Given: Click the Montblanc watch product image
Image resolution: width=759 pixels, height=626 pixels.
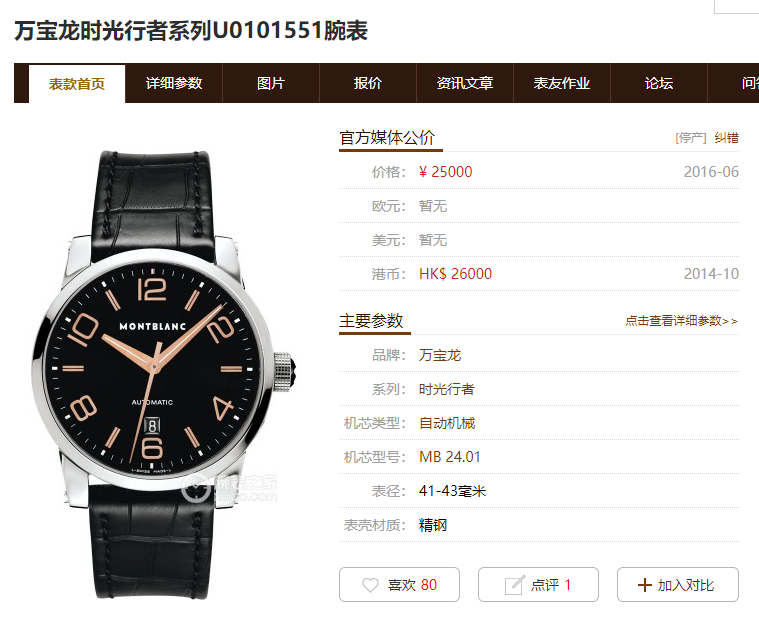Looking at the screenshot, I should (x=164, y=374).
